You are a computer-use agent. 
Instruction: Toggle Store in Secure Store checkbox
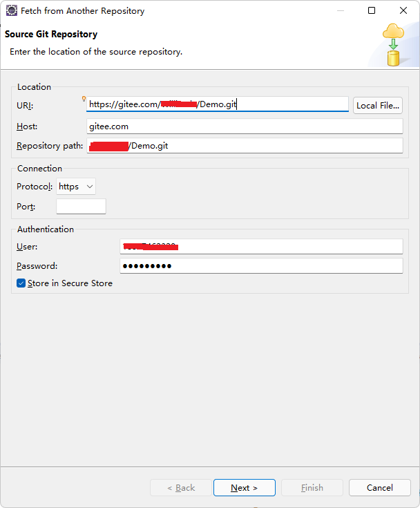click(x=21, y=283)
